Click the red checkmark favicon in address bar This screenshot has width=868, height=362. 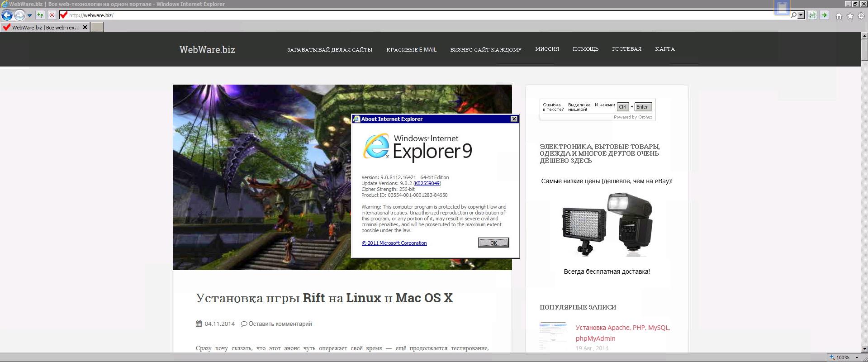(63, 15)
